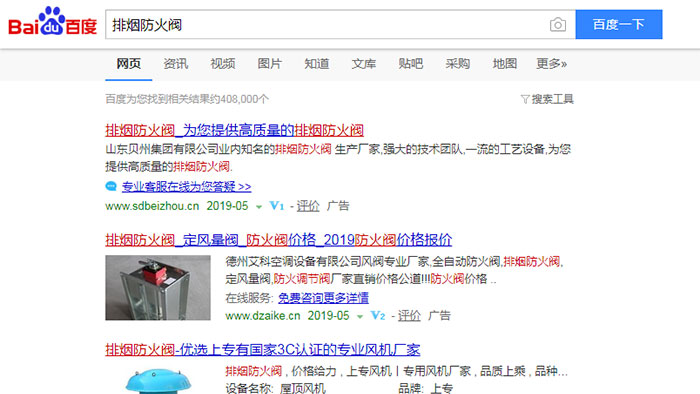Click the fire damper product thumbnail
700x394 pixels.
point(158,287)
